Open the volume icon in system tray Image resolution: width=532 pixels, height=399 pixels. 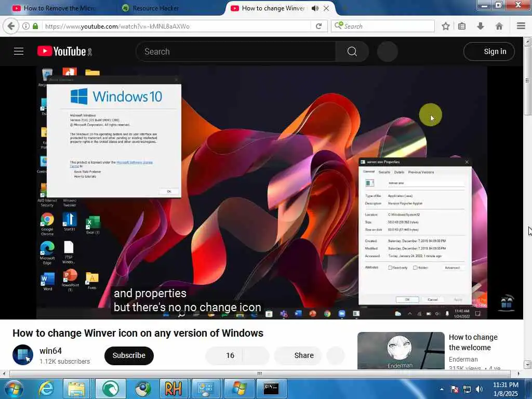480,389
